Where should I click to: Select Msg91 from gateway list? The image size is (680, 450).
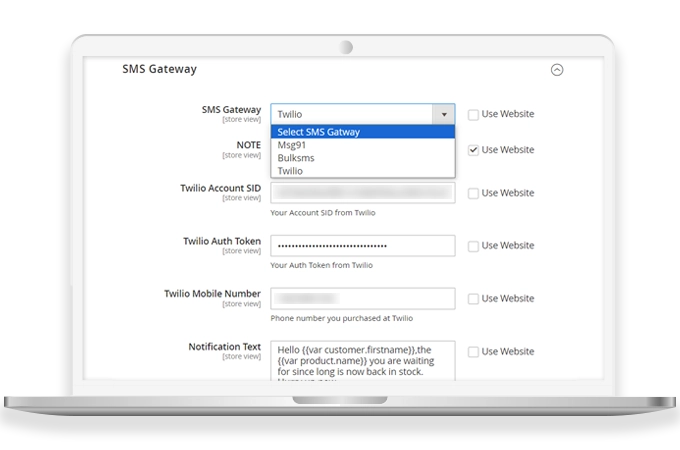coord(363,145)
